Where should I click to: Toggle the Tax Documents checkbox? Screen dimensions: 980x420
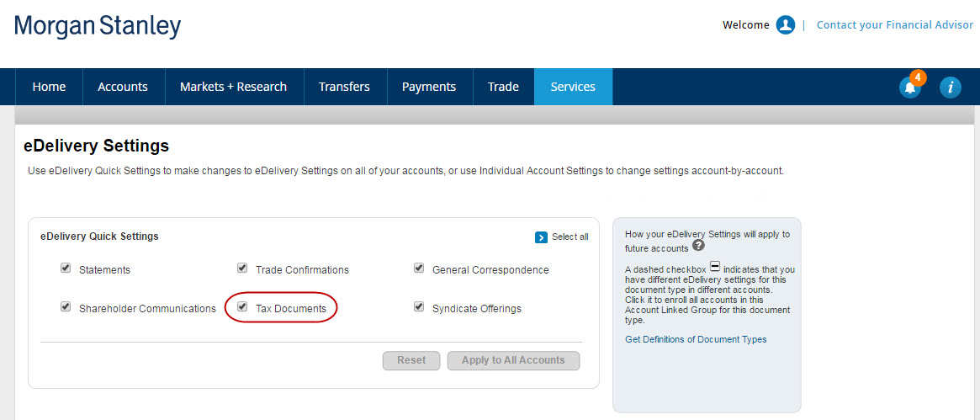point(242,307)
